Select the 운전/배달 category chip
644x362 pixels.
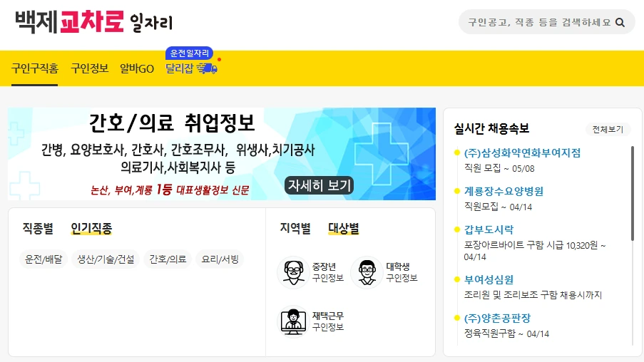(x=44, y=259)
